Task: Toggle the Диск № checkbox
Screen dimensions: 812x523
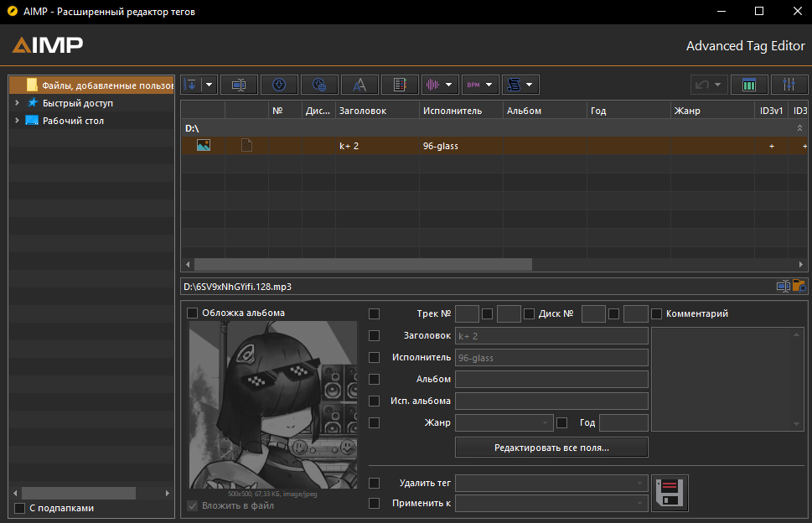Action: pos(530,313)
